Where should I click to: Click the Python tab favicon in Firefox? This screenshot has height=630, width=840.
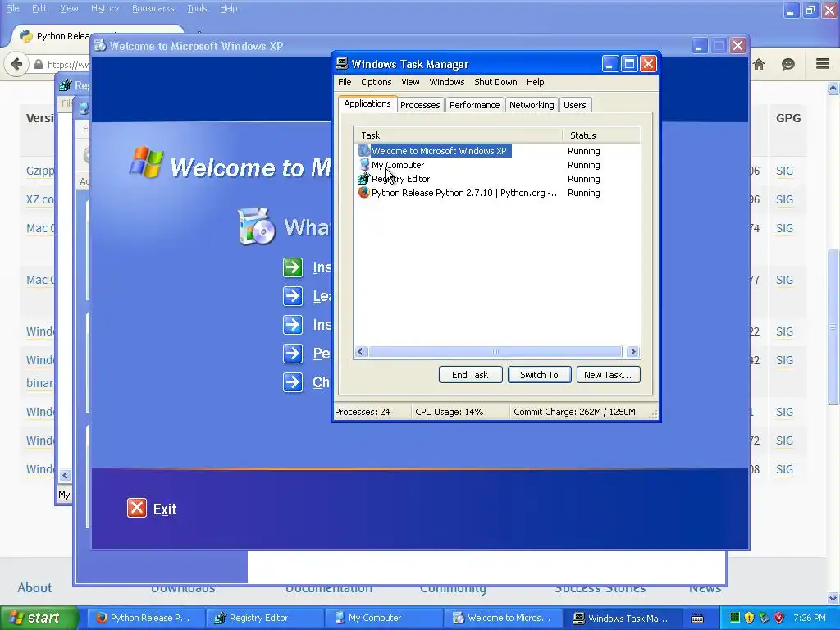(x=25, y=36)
